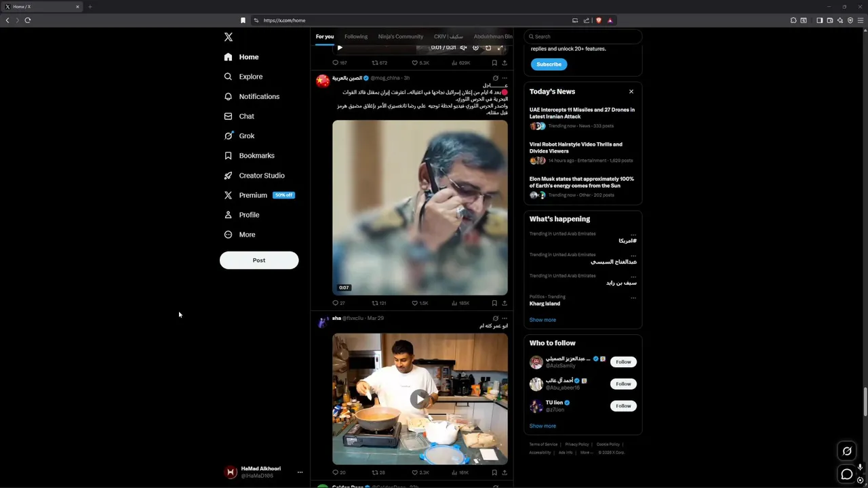The image size is (868, 488).
Task: Open the CKIV timeline tab
Action: point(448,37)
